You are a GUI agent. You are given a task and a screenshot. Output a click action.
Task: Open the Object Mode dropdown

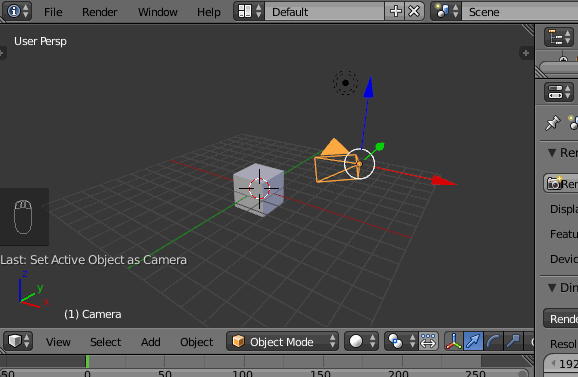coord(282,341)
